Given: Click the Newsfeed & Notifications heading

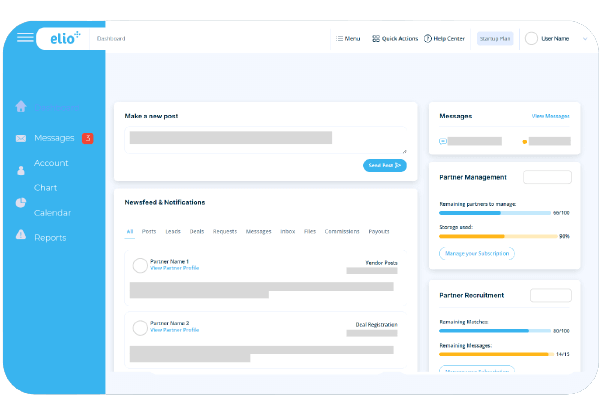Looking at the screenshot, I should click(165, 202).
